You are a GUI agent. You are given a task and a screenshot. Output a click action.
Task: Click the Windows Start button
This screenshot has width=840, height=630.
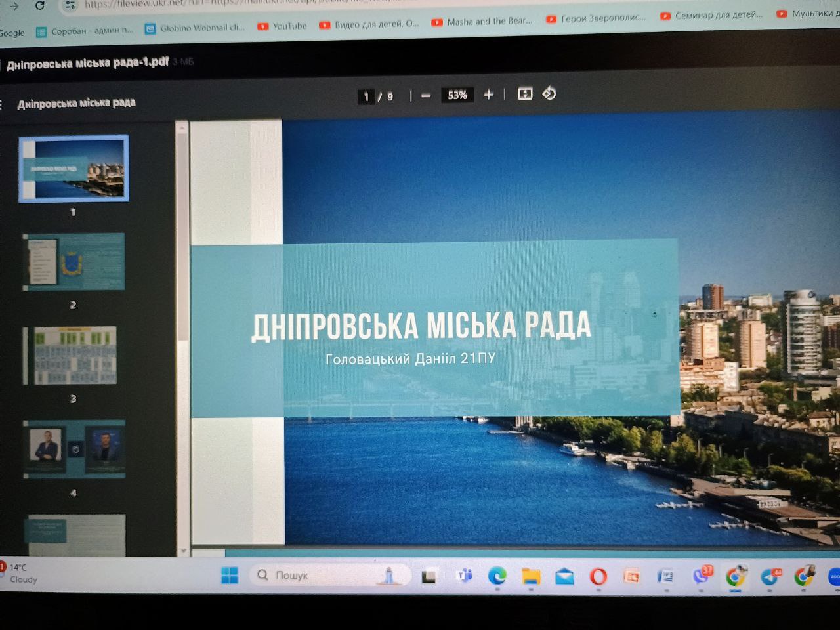pyautogui.click(x=230, y=576)
